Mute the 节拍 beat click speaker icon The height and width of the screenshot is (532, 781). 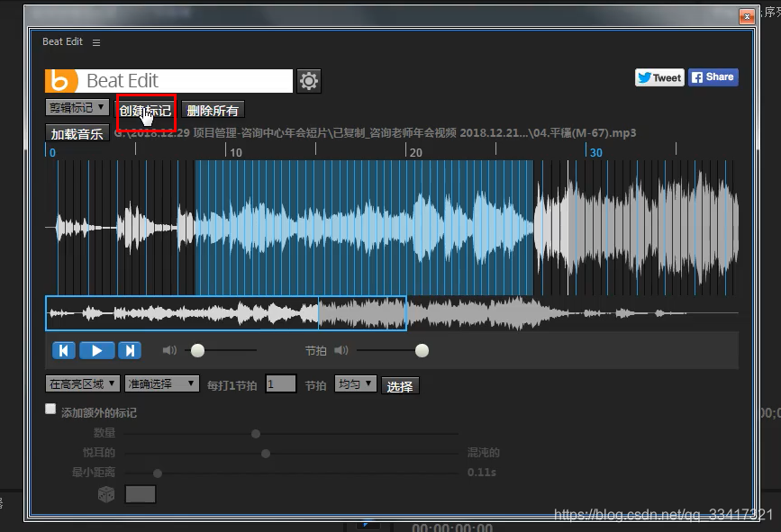click(341, 350)
